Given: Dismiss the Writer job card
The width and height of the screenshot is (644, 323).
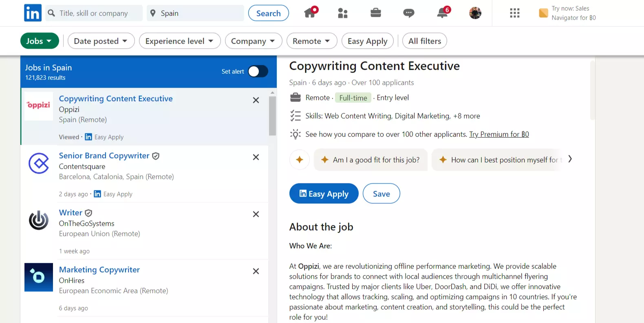Looking at the screenshot, I should (x=256, y=214).
